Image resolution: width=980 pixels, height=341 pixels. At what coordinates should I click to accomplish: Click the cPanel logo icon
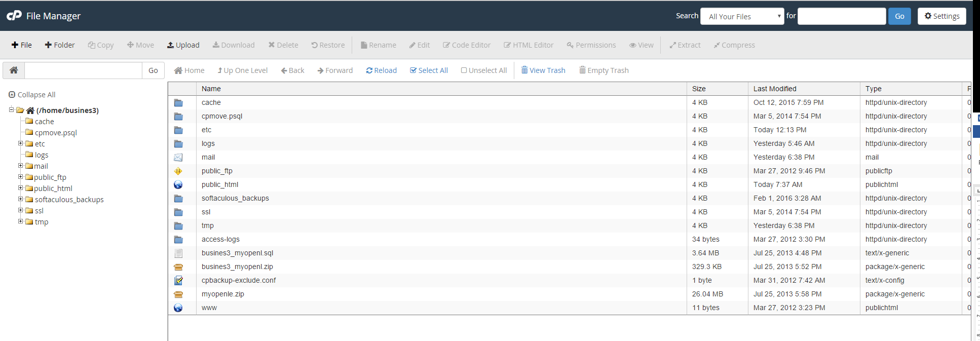click(14, 16)
